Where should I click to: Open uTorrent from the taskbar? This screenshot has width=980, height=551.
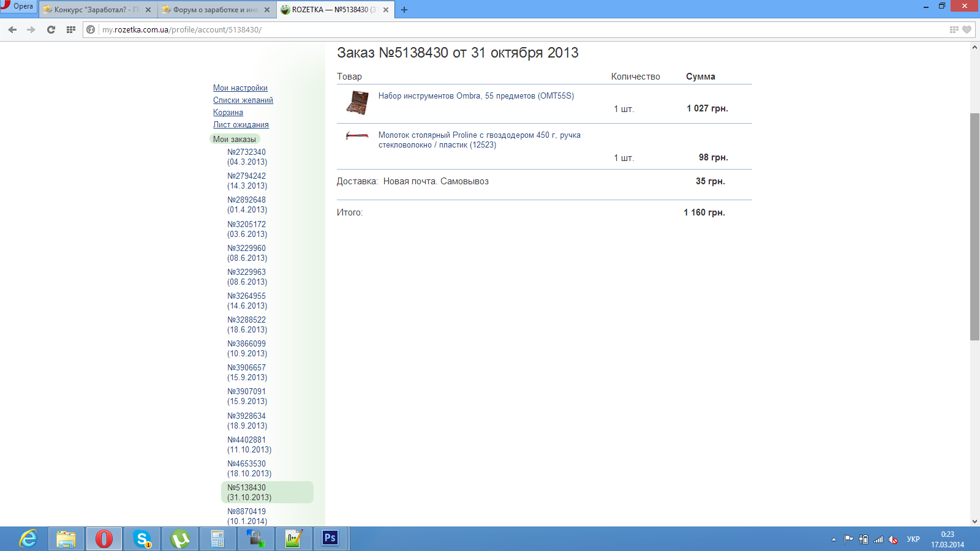(x=180, y=539)
